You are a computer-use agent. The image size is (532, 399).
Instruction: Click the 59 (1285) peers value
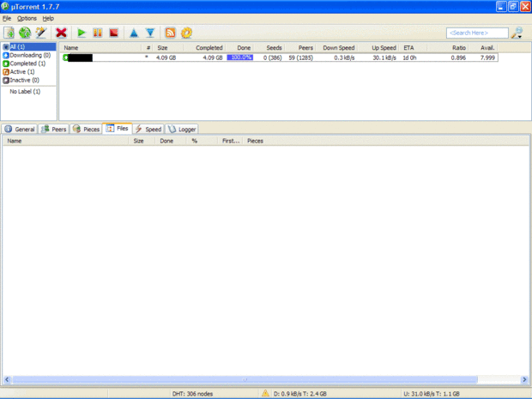pos(301,57)
